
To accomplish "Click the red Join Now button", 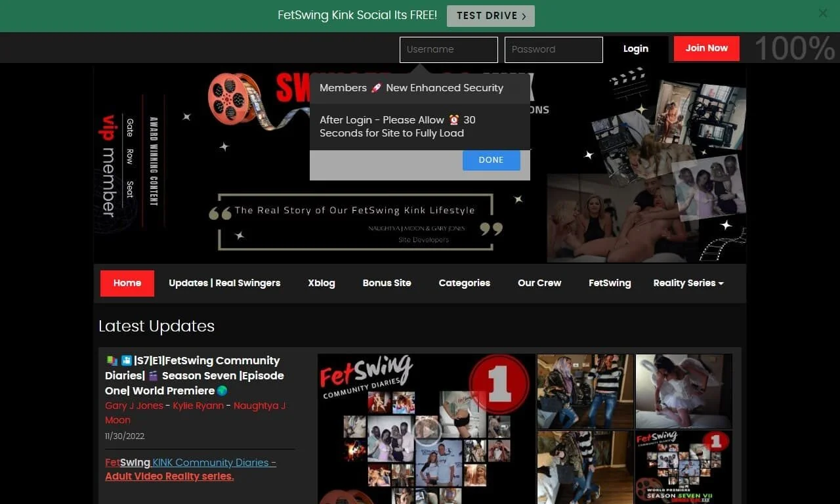I will (707, 49).
